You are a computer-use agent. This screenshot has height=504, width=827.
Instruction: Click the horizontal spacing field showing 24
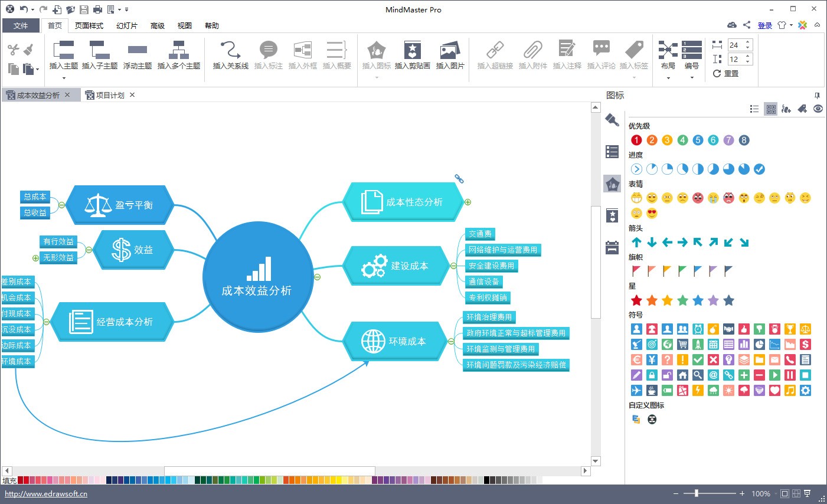(740, 45)
